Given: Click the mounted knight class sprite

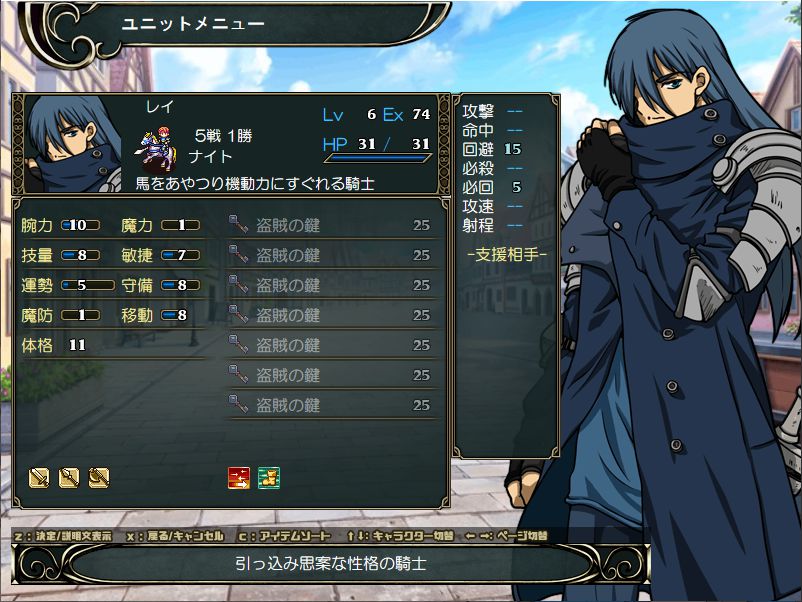Looking at the screenshot, I should coord(157,149).
